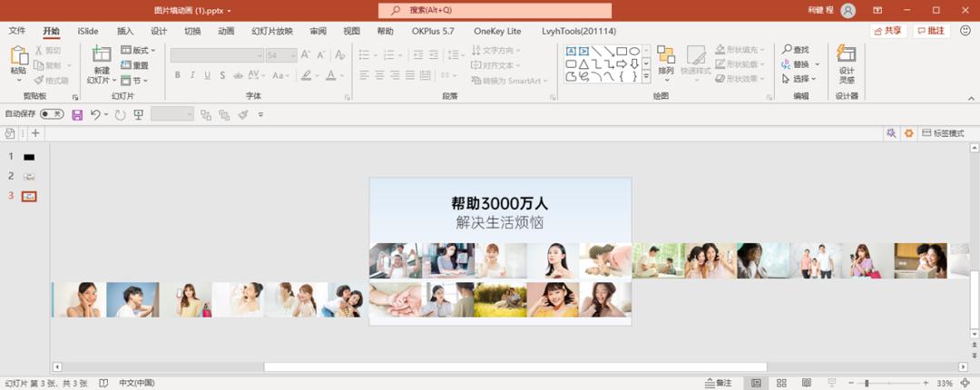Click the Undo arrow icon
Screen dimensions: 980x390
point(95,115)
